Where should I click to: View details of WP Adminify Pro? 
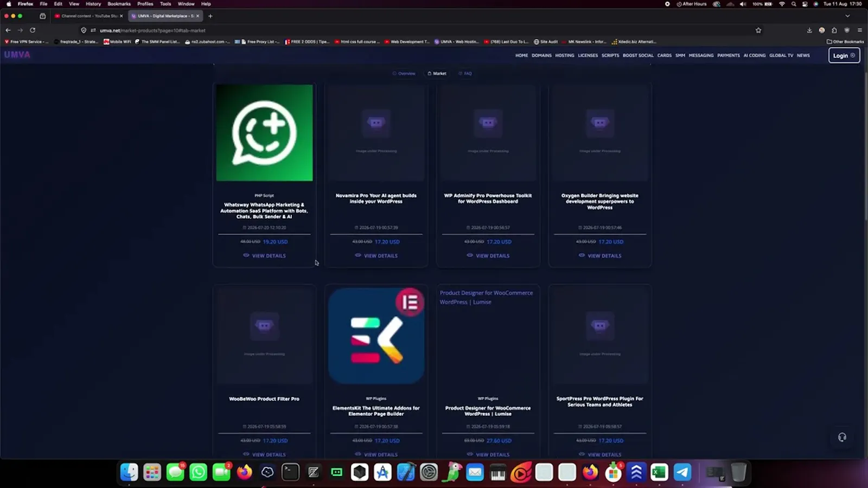pyautogui.click(x=488, y=255)
